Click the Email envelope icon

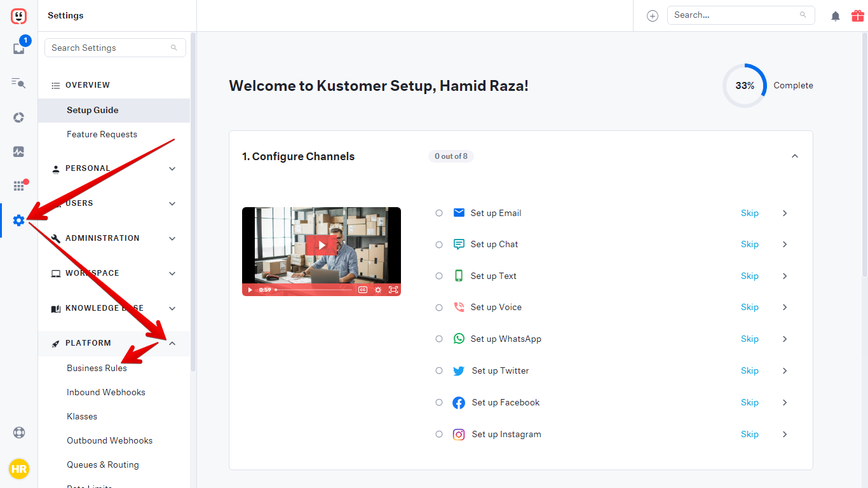coord(459,213)
